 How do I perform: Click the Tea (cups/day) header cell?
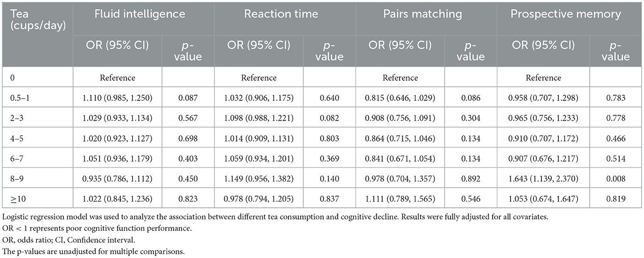[37, 20]
